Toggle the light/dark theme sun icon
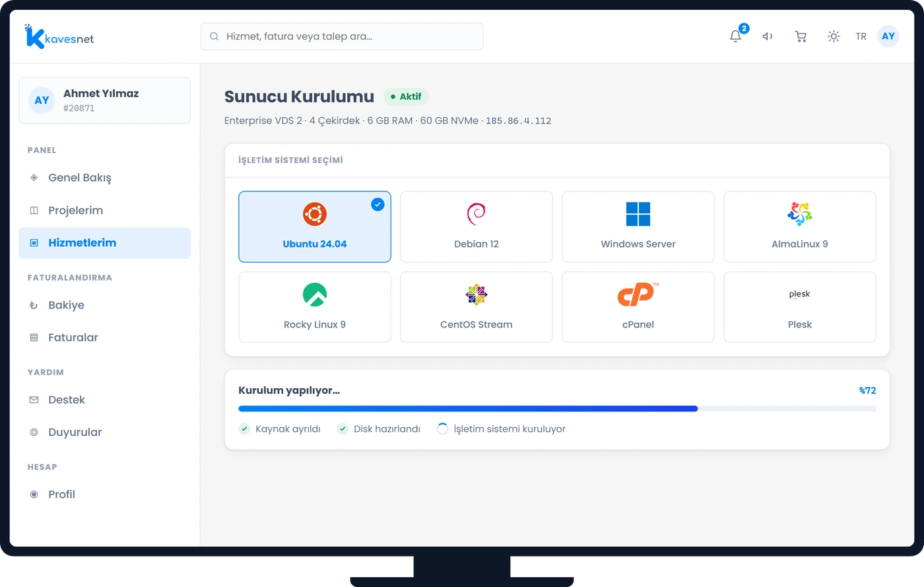 tap(834, 36)
